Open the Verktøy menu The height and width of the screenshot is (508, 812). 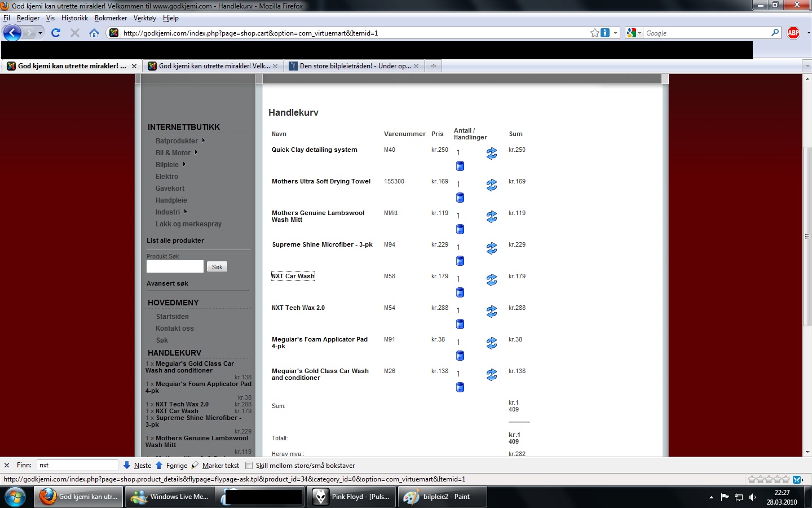click(x=144, y=18)
